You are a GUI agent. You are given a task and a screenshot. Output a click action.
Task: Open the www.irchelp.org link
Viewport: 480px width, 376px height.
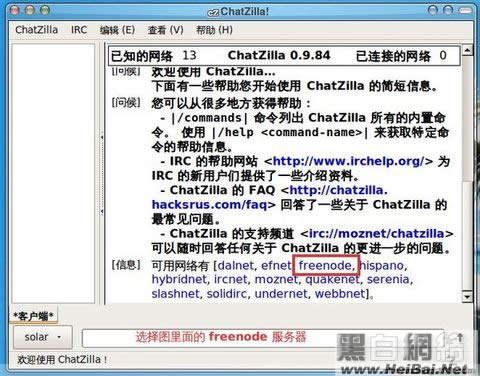point(348,161)
